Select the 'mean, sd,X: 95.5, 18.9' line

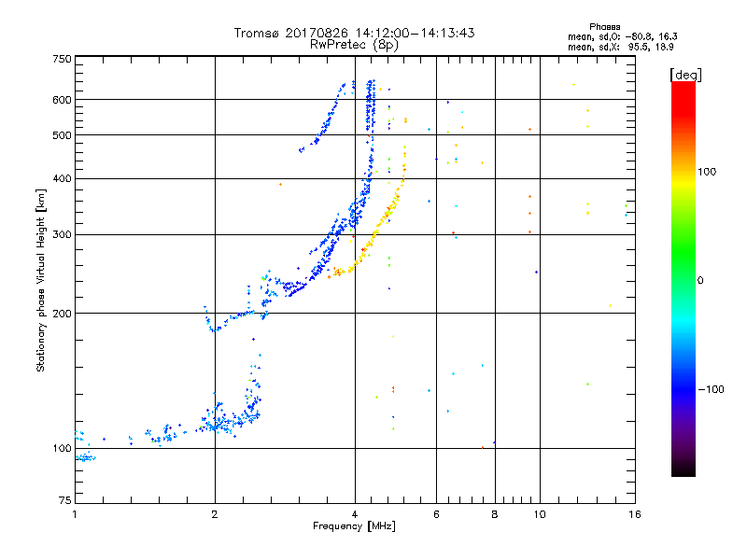point(621,48)
